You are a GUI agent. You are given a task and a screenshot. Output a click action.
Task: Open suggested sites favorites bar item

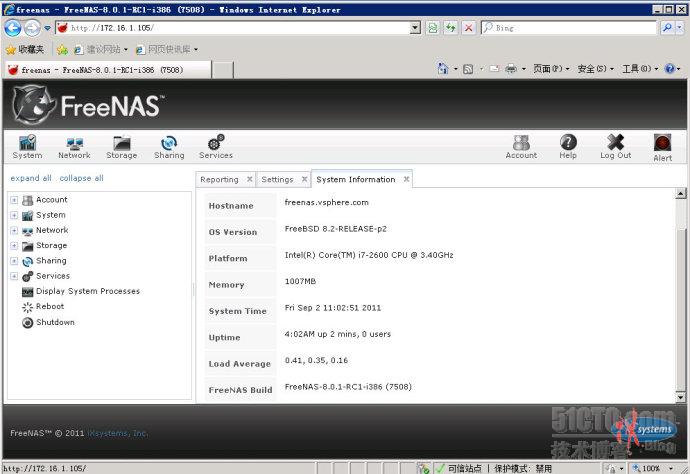101,50
